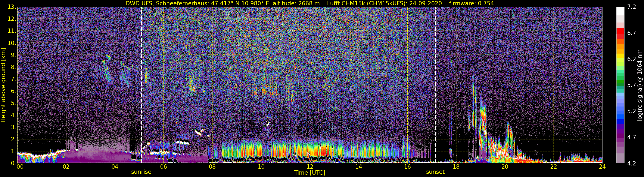The width and height of the screenshot is (644, 177).
Task: Click the sunrise label below the axis
Action: click(141, 172)
